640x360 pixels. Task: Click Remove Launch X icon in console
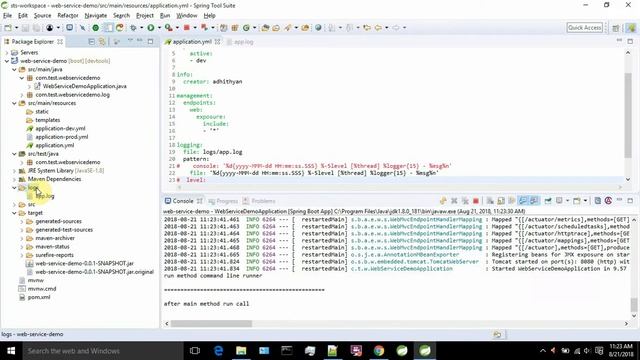454,201
